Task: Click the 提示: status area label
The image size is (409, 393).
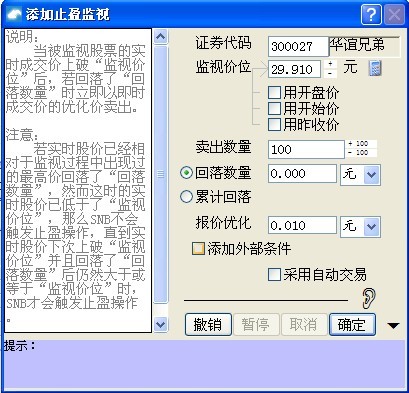Action: point(20,346)
